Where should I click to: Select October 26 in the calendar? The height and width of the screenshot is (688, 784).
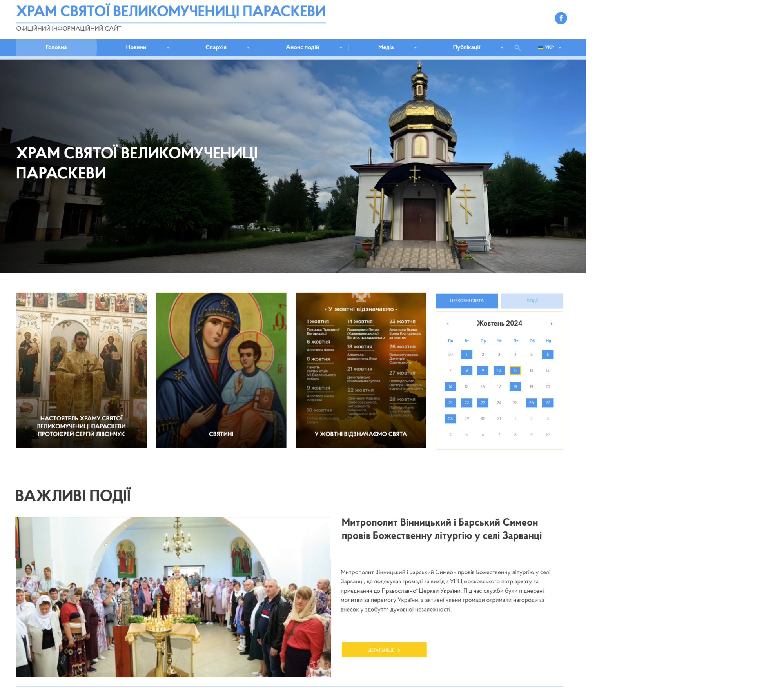(531, 402)
